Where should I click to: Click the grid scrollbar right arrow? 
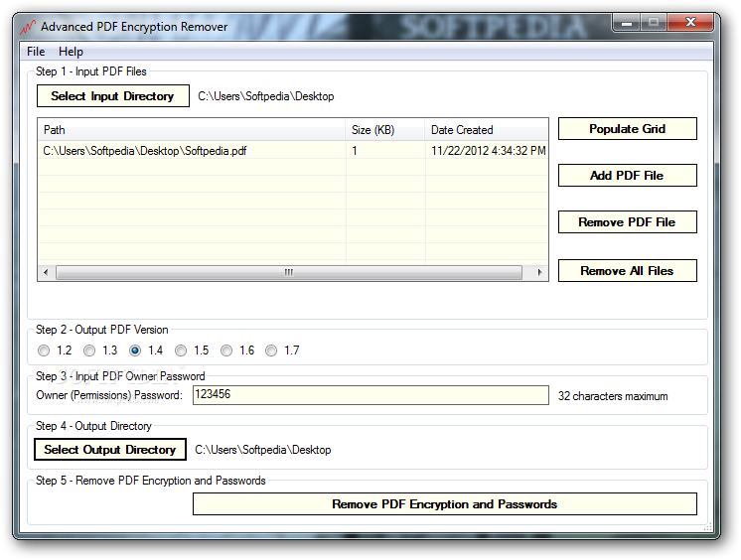point(539,273)
